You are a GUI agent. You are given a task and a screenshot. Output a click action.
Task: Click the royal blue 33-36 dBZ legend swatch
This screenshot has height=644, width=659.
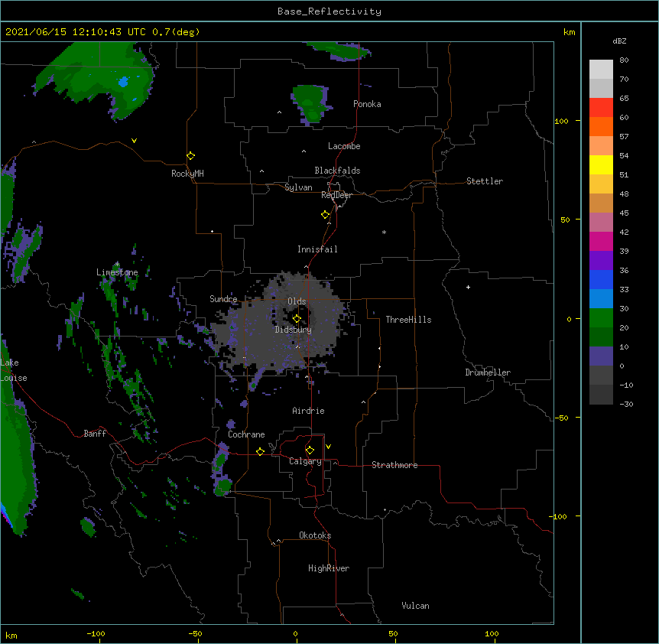tap(601, 279)
